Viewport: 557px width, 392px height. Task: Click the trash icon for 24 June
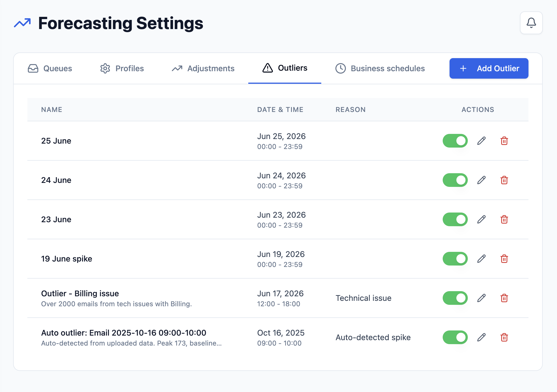[x=504, y=180]
